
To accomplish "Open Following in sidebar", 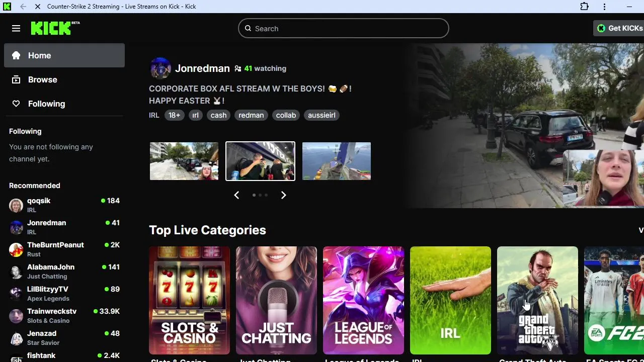I will 64,104.
